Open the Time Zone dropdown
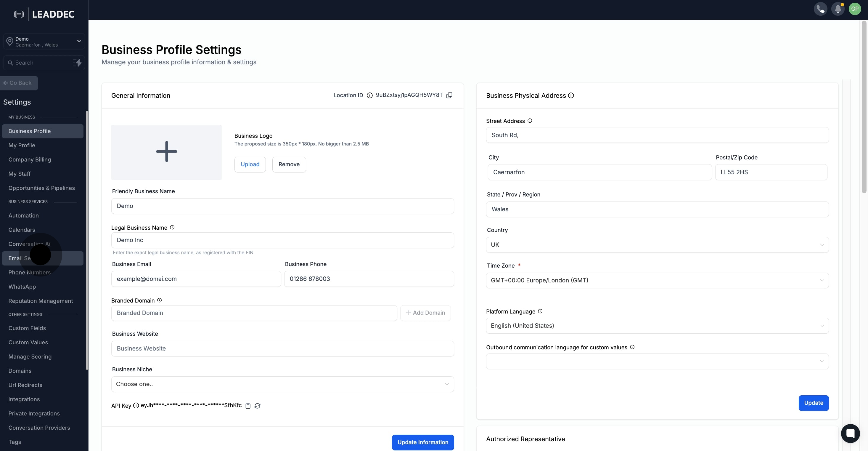Image resolution: width=868 pixels, height=451 pixels. pyautogui.click(x=657, y=280)
